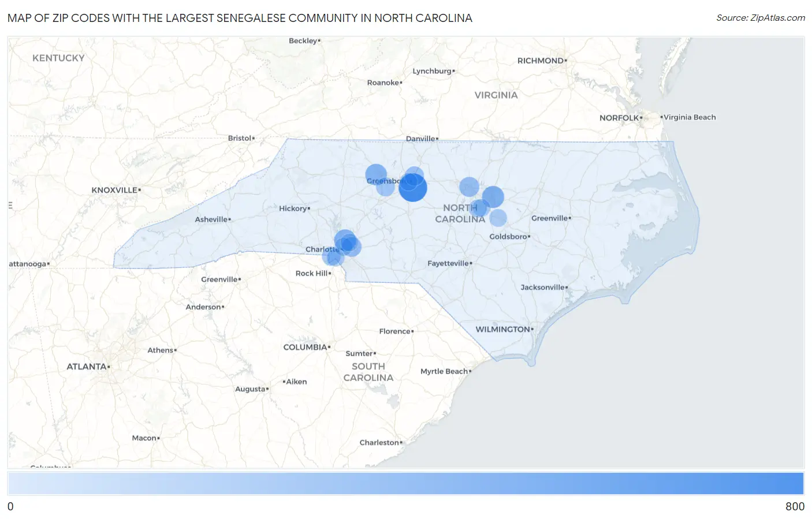The width and height of the screenshot is (812, 519).
Task: Click the 'Anderson' city label
Action: coord(203,307)
